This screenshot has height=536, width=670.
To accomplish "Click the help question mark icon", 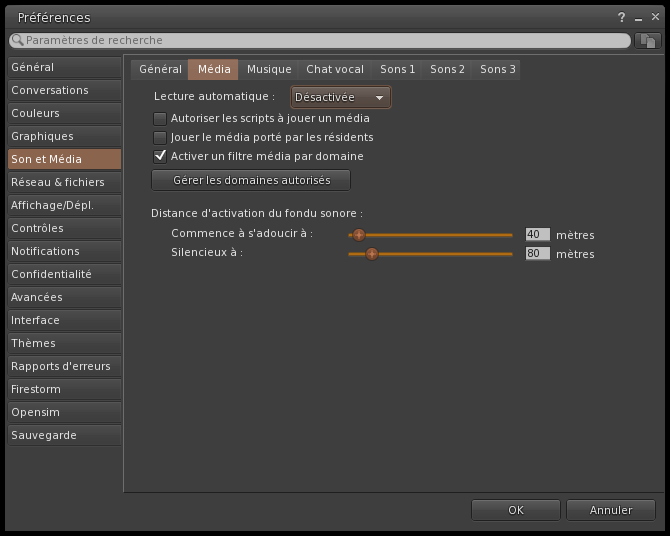I will click(x=621, y=18).
